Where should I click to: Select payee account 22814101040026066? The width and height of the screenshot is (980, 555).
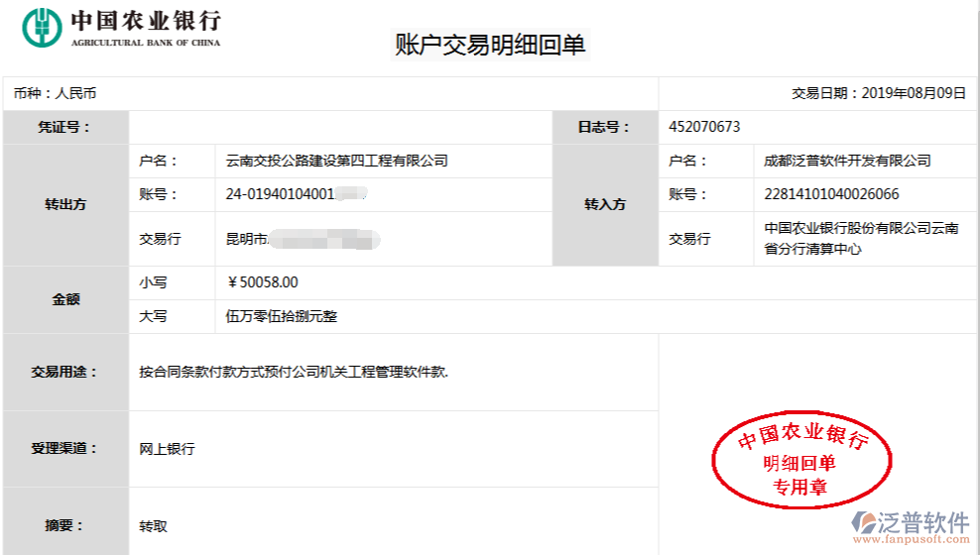pos(831,194)
